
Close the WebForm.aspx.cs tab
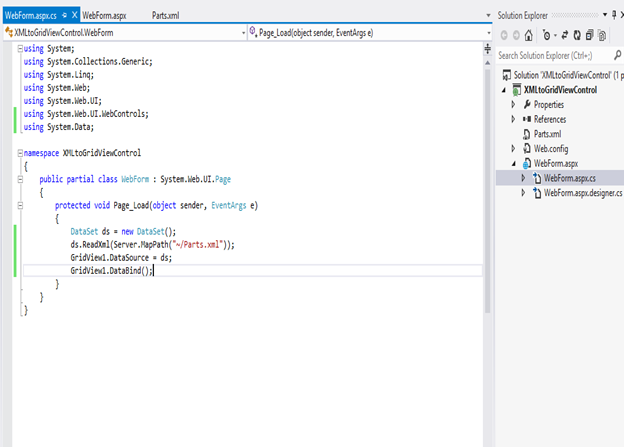pos(75,17)
